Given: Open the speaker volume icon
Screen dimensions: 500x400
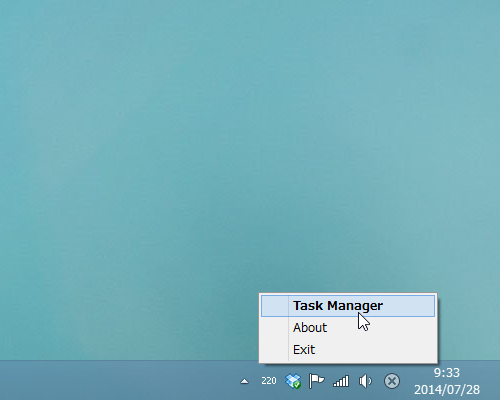Looking at the screenshot, I should click(x=365, y=381).
